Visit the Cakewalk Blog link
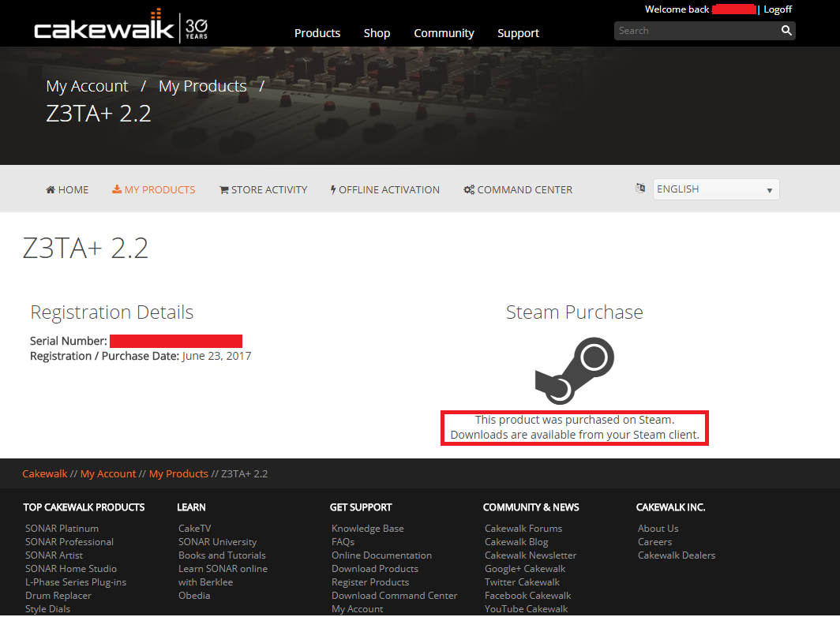This screenshot has height=617, width=840. pyautogui.click(x=516, y=541)
